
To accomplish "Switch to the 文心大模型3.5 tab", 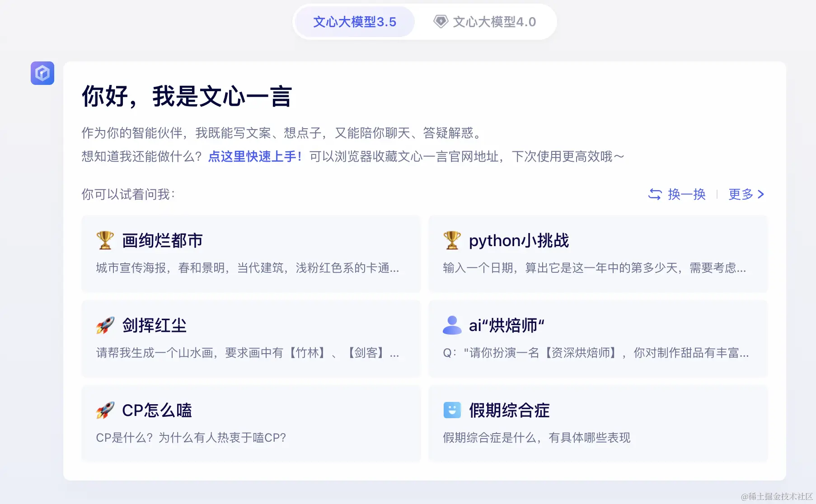I will (x=355, y=22).
